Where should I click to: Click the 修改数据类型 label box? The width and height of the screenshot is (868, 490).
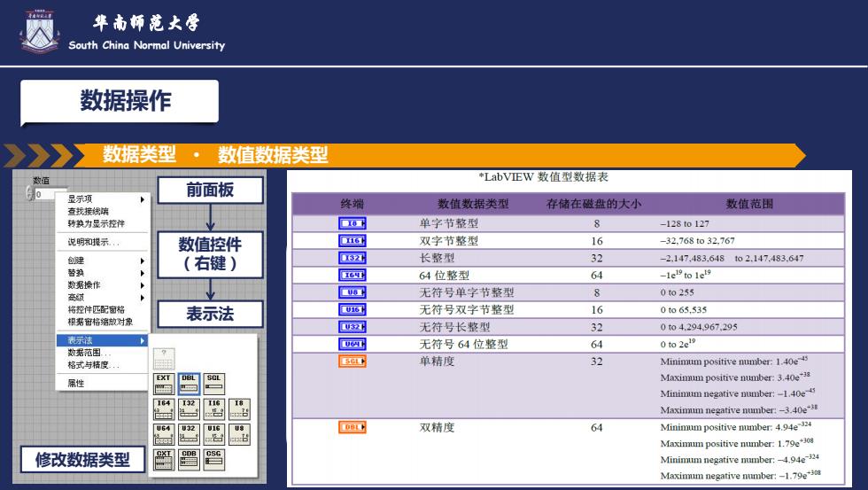(82, 459)
